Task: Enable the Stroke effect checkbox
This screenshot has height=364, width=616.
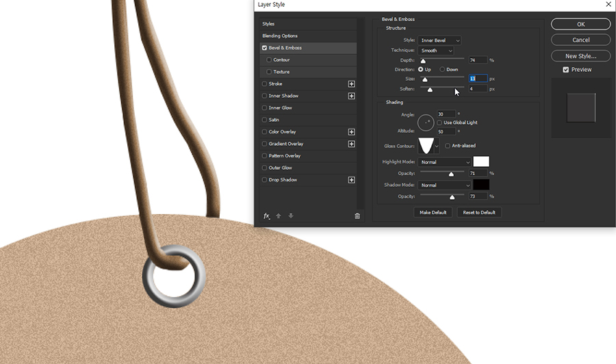Action: [x=264, y=84]
